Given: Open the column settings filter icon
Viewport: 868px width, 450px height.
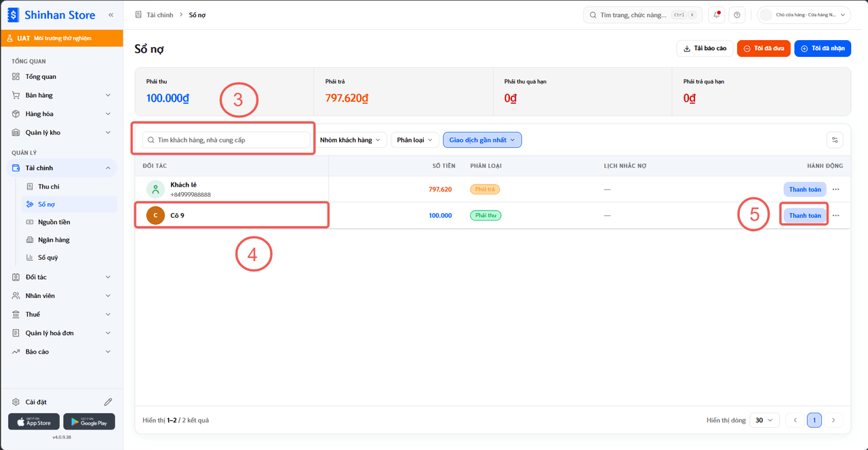Looking at the screenshot, I should (x=835, y=140).
